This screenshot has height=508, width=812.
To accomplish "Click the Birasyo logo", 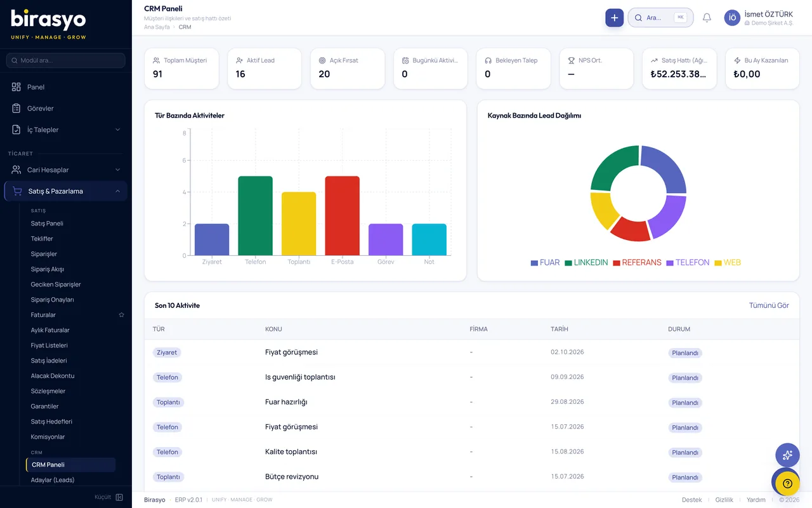I will pyautogui.click(x=48, y=24).
